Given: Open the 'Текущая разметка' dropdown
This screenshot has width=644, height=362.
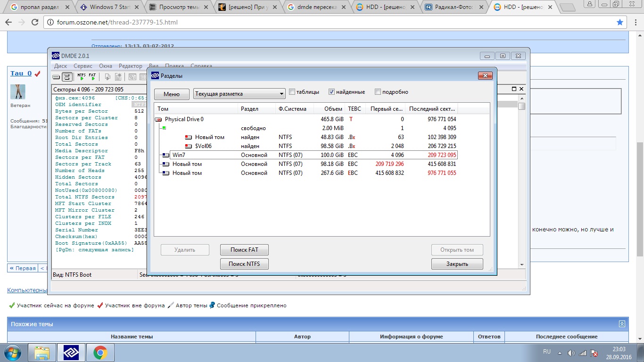Looking at the screenshot, I should click(x=239, y=94).
